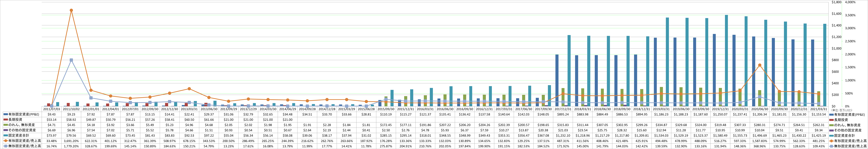
Task: Click the cell showing 678.15%
Action: tap(189, 141)
